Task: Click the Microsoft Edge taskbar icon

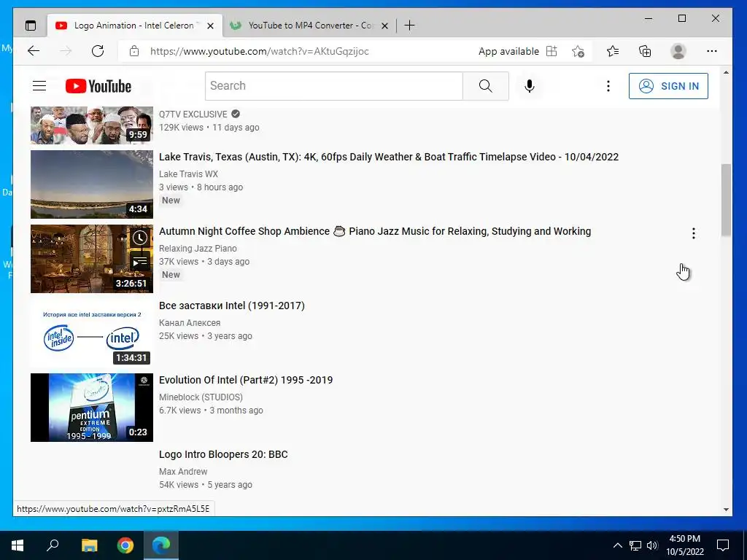Action: [x=161, y=545]
